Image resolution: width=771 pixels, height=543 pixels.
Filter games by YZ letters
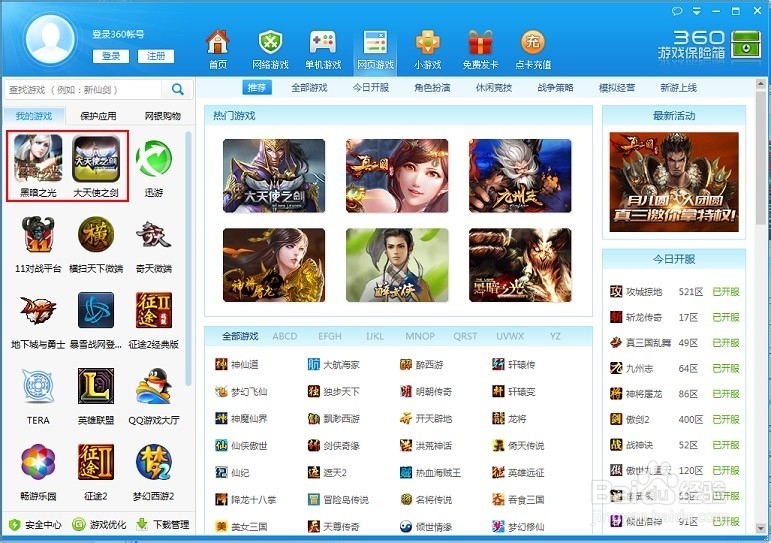point(556,336)
